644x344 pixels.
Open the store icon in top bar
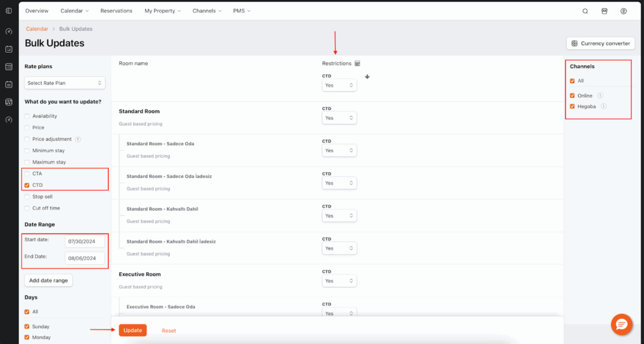(604, 11)
